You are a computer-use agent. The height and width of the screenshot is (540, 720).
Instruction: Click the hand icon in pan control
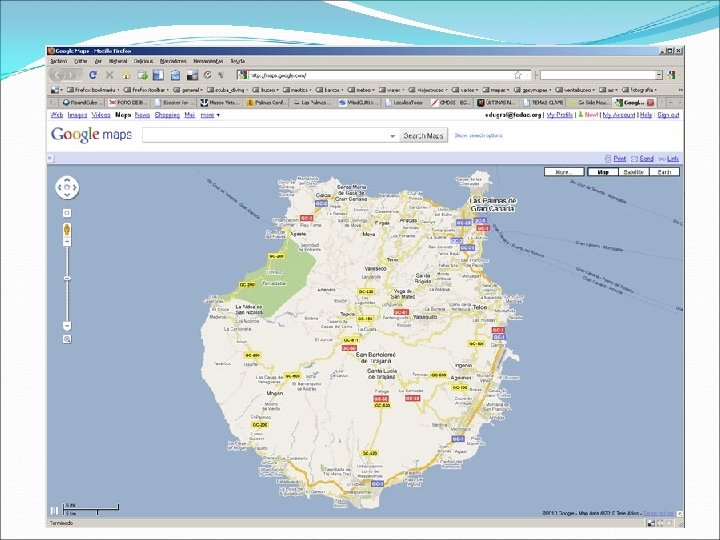coord(68,187)
